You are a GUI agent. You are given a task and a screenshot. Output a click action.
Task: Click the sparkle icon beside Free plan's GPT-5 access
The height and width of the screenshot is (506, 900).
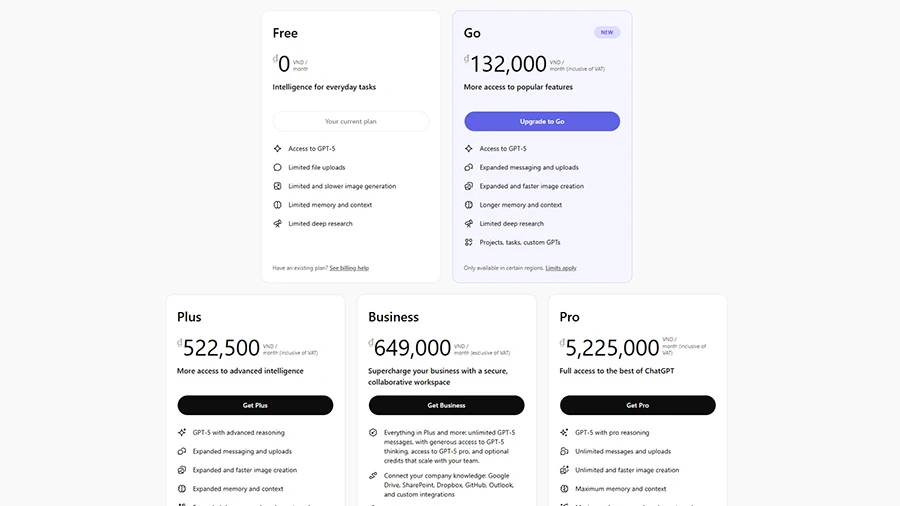278,149
